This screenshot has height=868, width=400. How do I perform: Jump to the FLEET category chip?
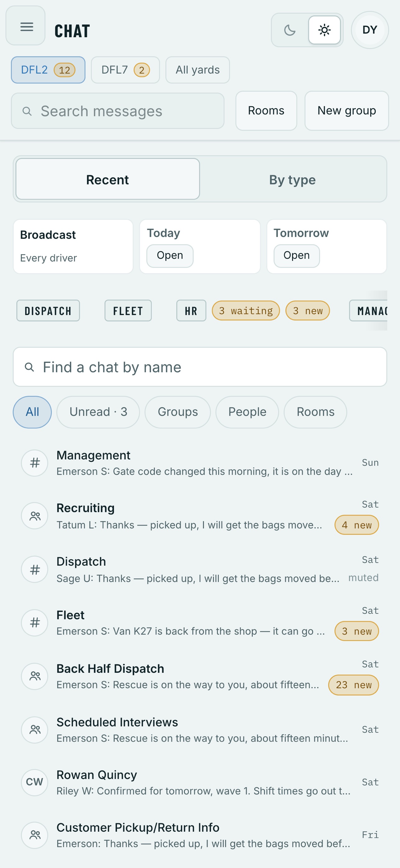128,311
